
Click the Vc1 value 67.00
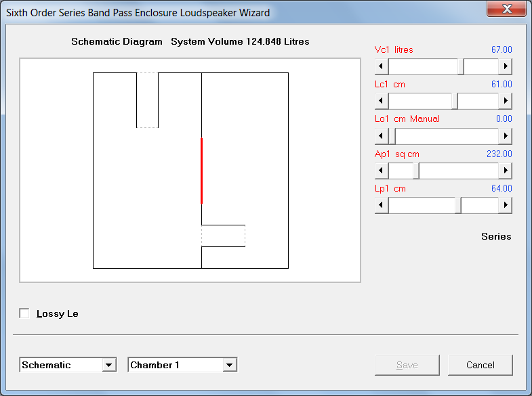[x=502, y=50]
